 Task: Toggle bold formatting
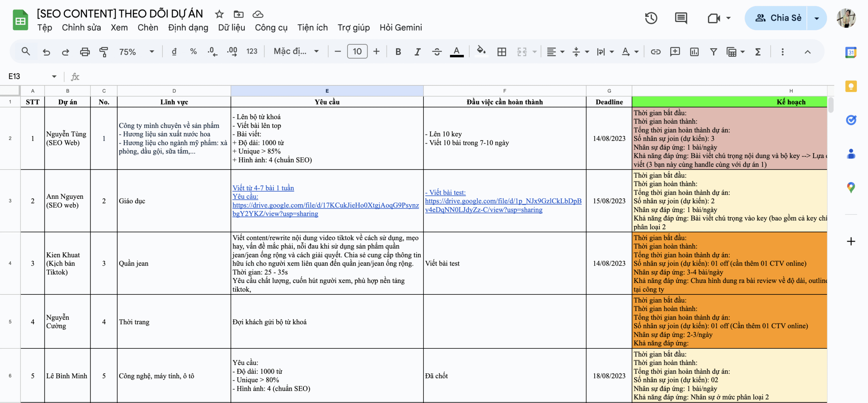pos(398,52)
